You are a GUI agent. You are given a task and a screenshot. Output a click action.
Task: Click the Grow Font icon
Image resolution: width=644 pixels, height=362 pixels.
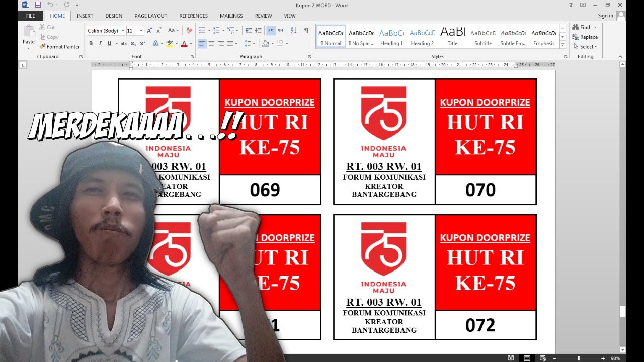(x=149, y=31)
